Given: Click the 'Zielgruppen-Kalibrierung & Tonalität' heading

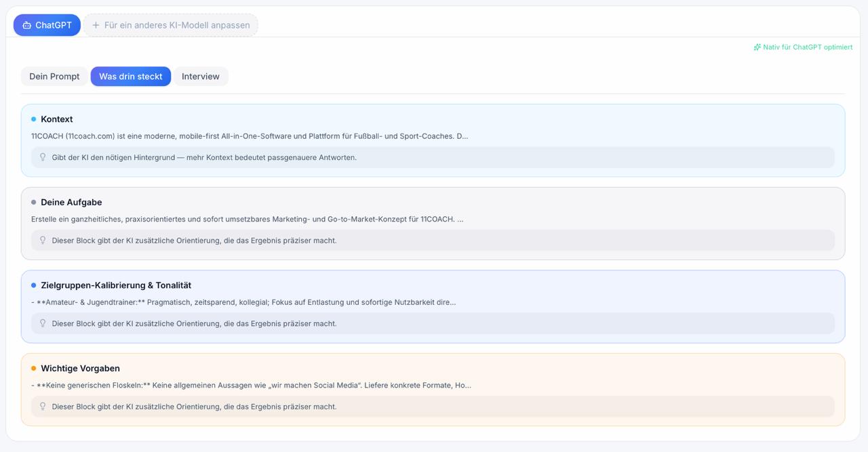Looking at the screenshot, I should [116, 285].
